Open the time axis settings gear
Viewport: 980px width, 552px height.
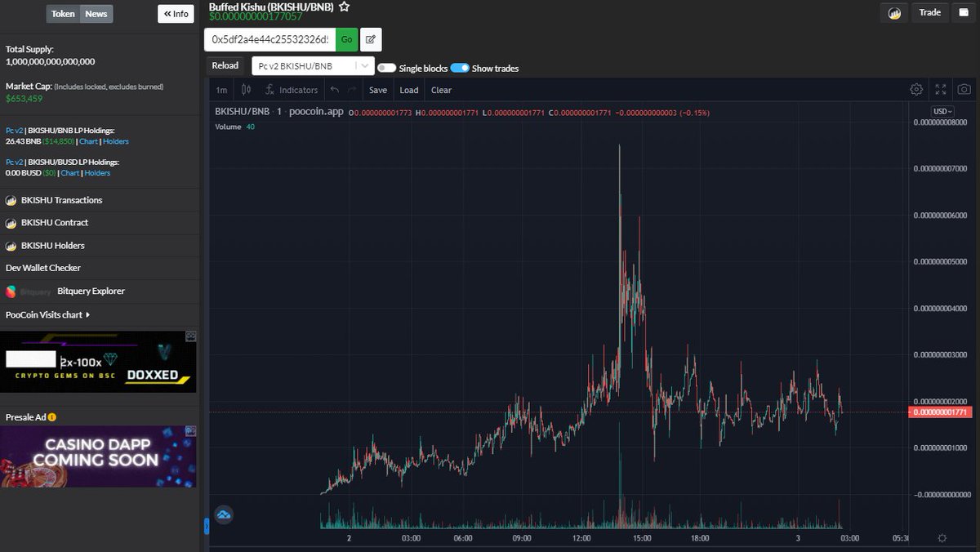point(942,538)
